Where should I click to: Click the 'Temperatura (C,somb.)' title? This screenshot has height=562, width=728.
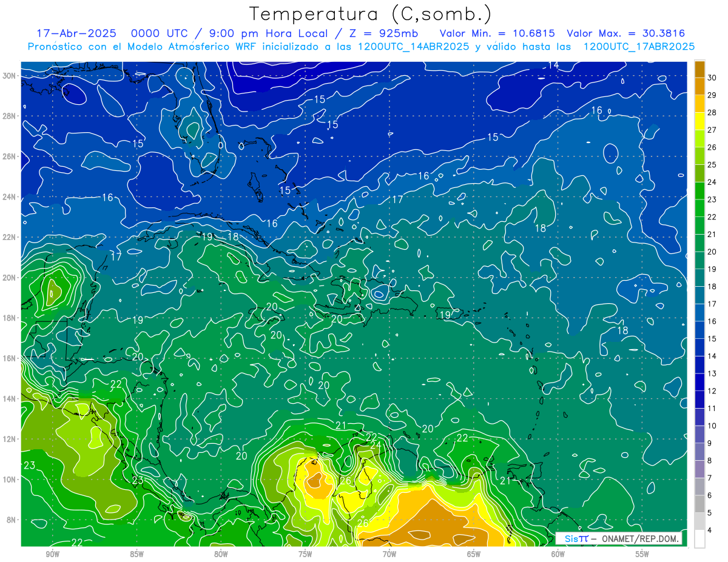371,14
